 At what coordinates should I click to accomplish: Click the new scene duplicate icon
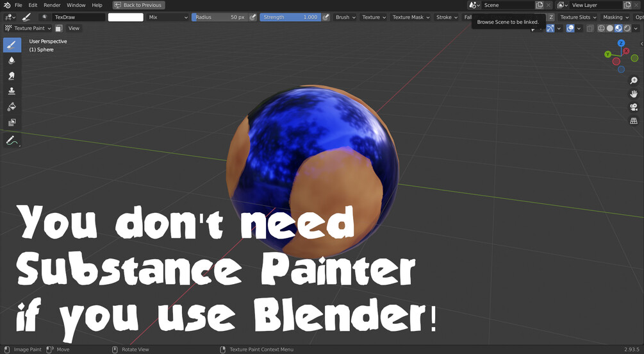click(540, 5)
